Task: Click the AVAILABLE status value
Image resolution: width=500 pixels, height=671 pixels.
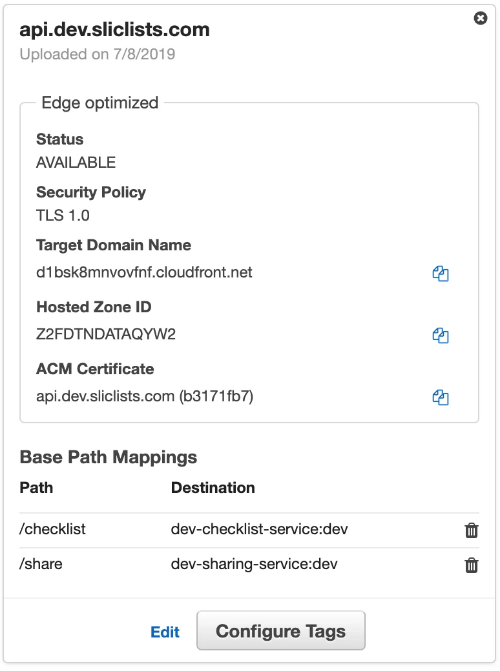Action: coord(76,163)
